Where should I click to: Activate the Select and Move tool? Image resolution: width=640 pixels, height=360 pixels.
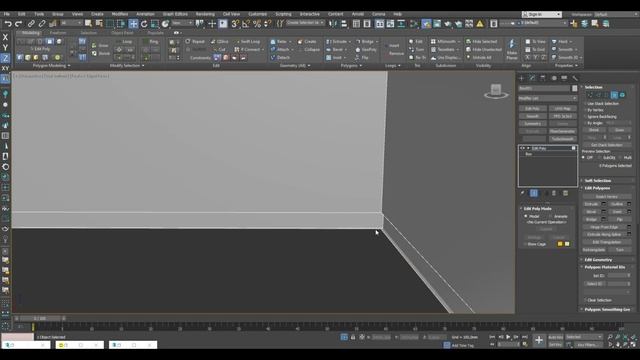(x=133, y=24)
